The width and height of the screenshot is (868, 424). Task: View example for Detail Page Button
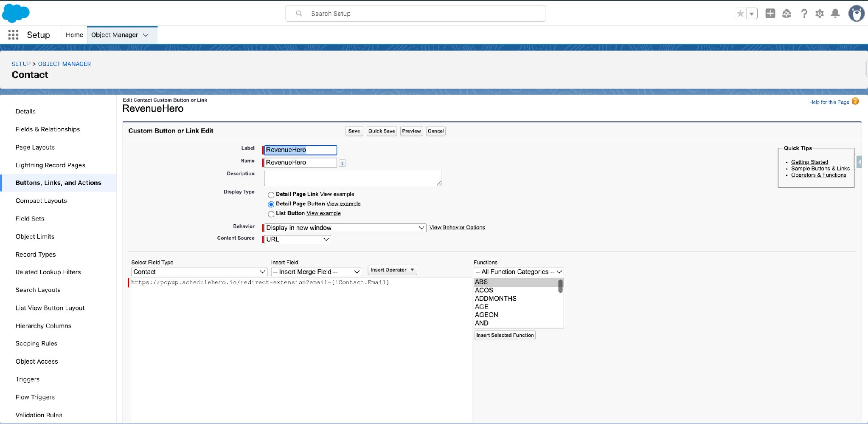(x=343, y=204)
